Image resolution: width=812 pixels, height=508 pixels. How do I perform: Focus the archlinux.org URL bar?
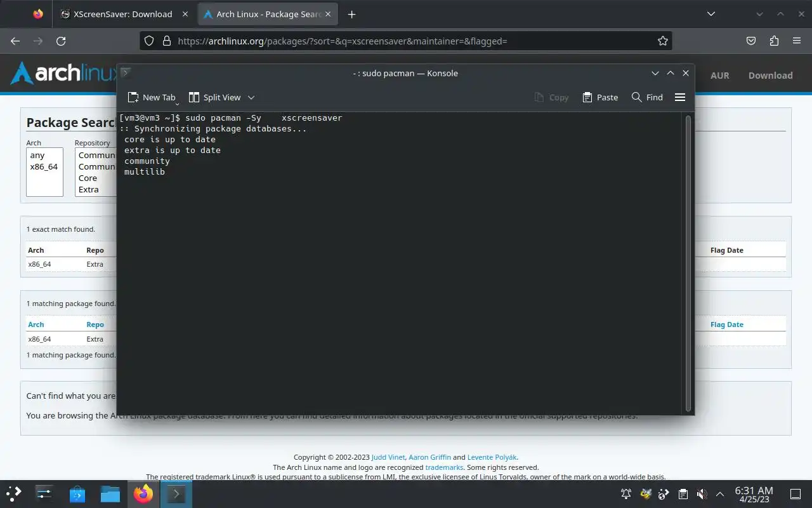coord(406,41)
